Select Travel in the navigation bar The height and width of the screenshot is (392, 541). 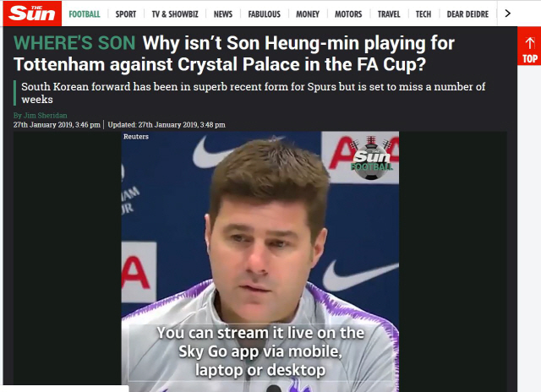point(389,14)
